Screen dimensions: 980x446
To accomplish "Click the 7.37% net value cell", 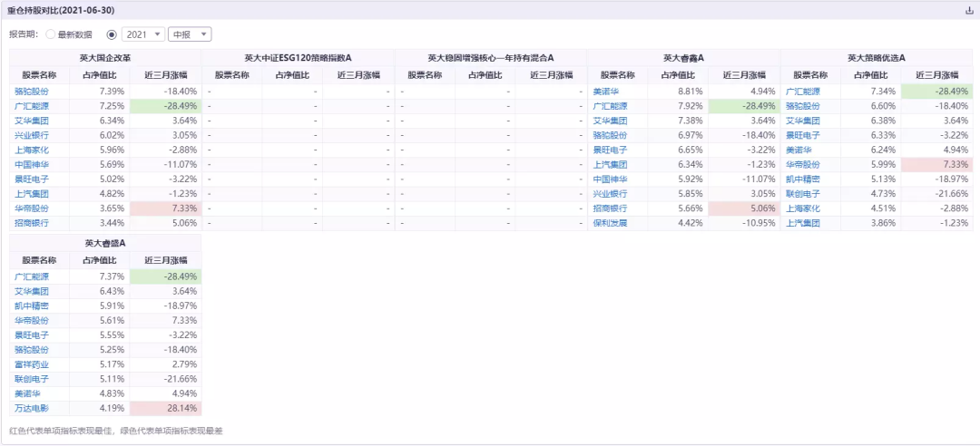I will click(x=100, y=276).
